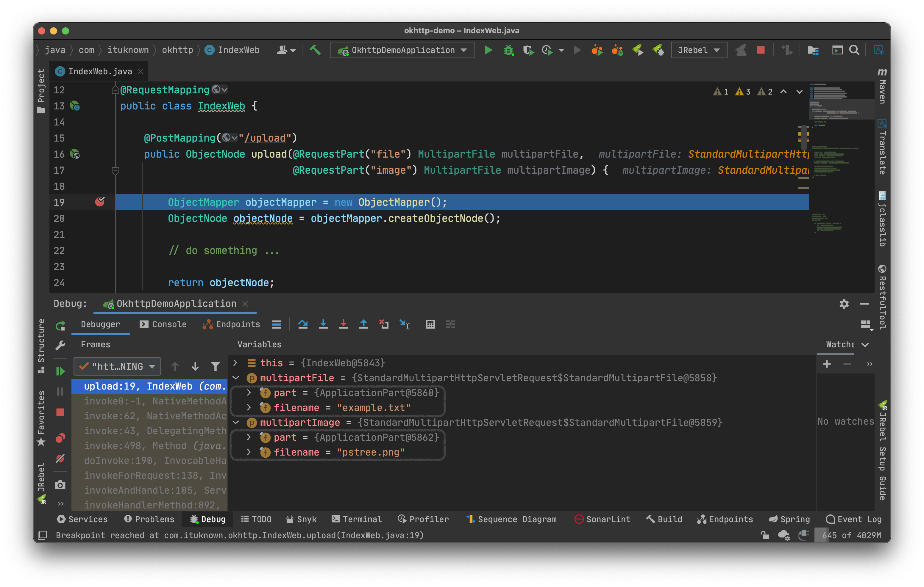Click the Step Over debugger icon
924x587 pixels.
303,324
